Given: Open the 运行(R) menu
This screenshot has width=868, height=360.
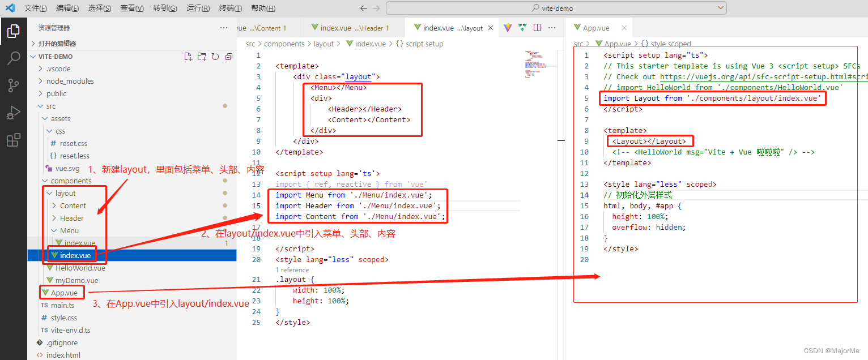Looking at the screenshot, I should (x=198, y=8).
